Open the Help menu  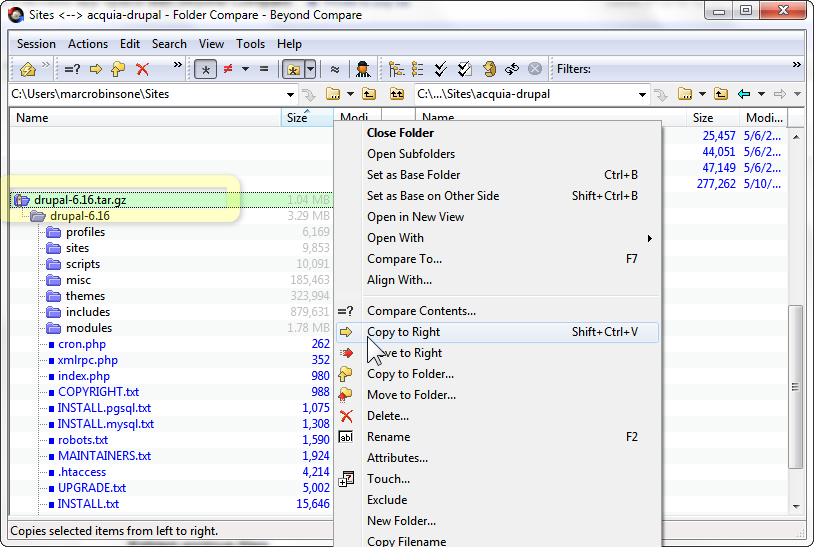pos(289,44)
